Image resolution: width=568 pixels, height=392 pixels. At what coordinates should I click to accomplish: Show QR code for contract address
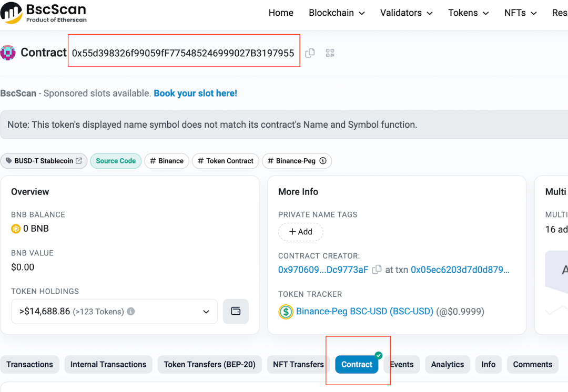(330, 53)
